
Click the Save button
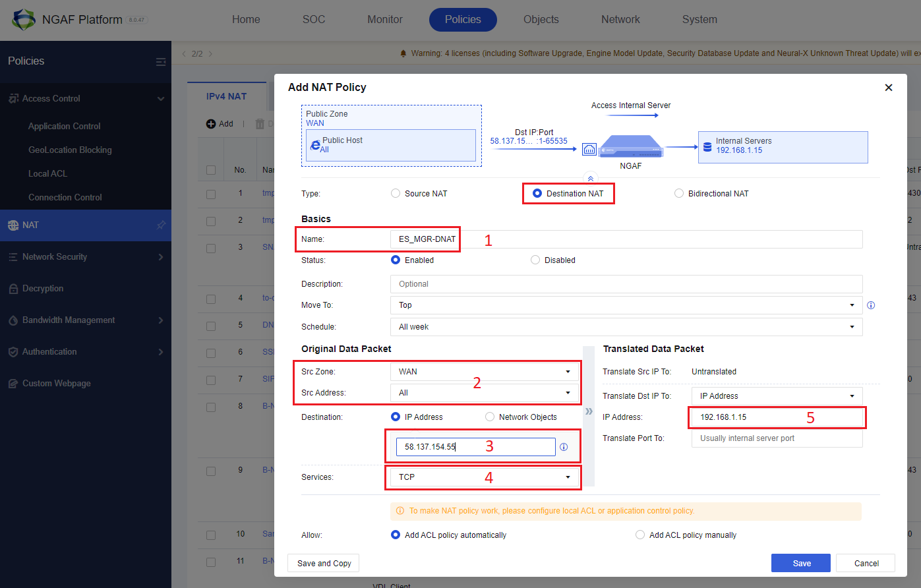(x=802, y=563)
